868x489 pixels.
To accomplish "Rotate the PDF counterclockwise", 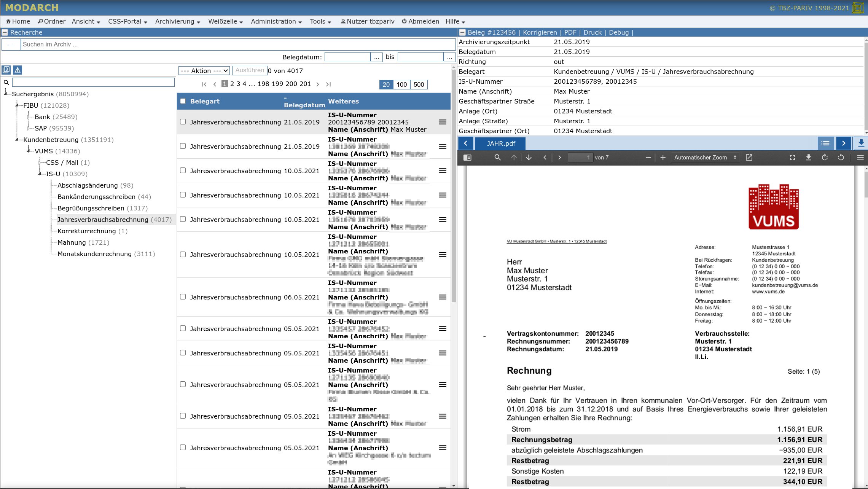I will click(841, 158).
